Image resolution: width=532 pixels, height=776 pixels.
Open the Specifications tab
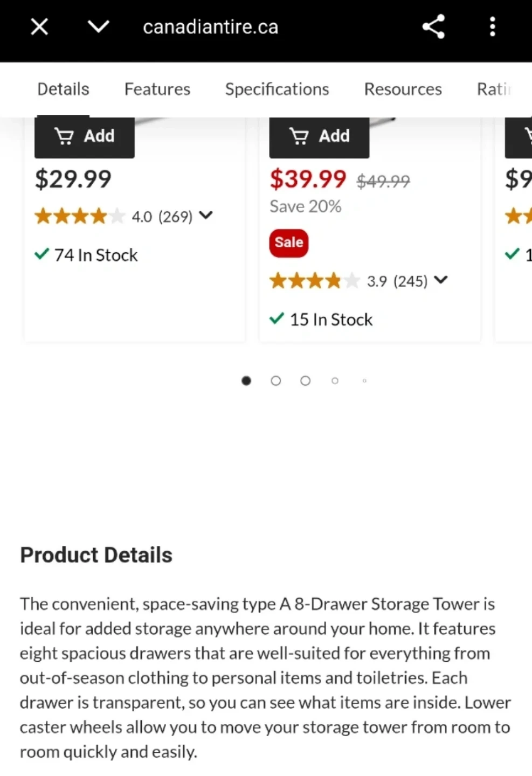[277, 89]
